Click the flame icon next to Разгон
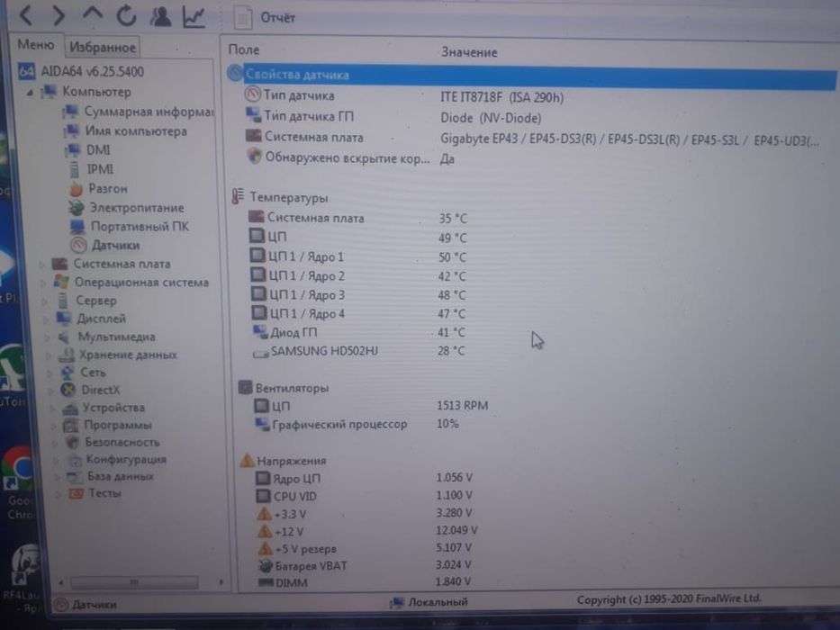840x630 pixels. tap(77, 189)
